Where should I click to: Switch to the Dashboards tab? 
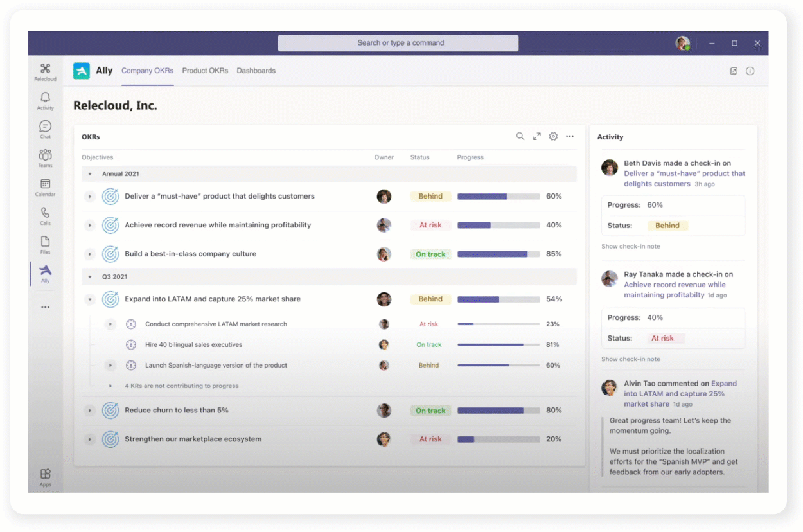point(256,71)
